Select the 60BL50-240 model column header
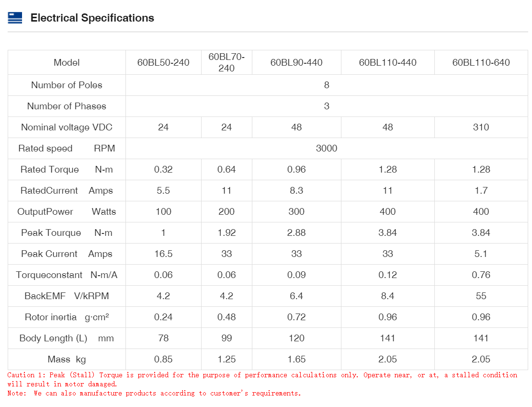Screen dimensions: 532x407 coord(163,63)
